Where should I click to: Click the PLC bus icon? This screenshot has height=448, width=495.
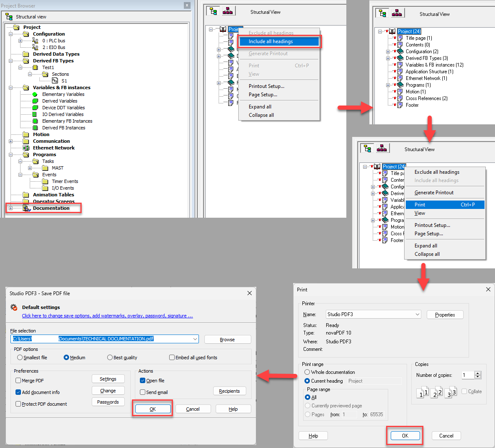35,41
